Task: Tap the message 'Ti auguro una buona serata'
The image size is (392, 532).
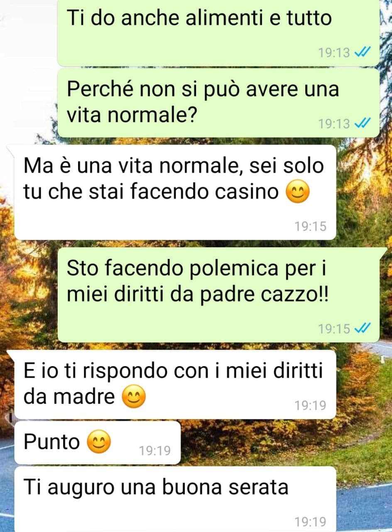Action: click(175, 499)
